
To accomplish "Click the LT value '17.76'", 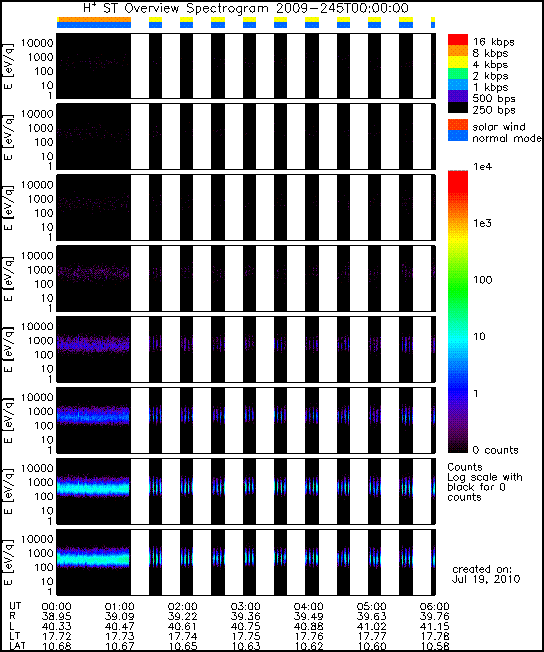I will click(x=308, y=636).
